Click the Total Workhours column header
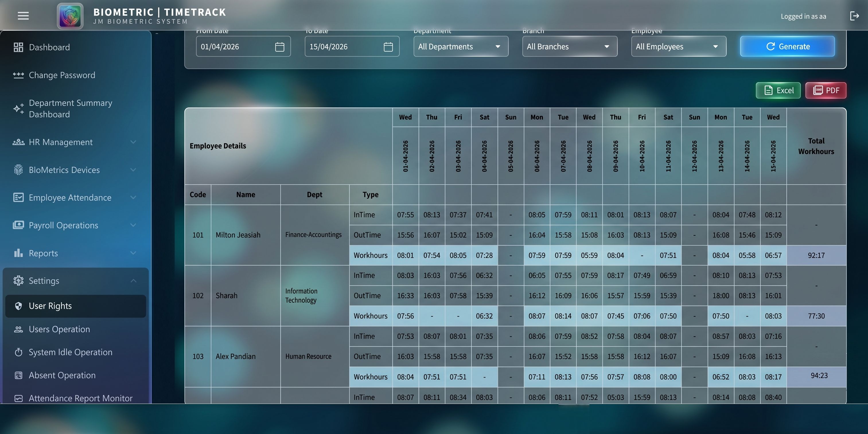 pos(816,146)
